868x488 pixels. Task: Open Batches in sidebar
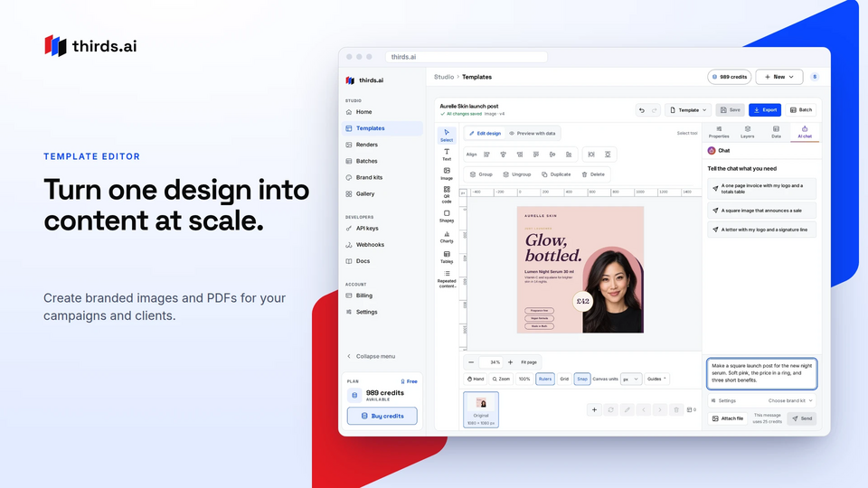(382, 161)
